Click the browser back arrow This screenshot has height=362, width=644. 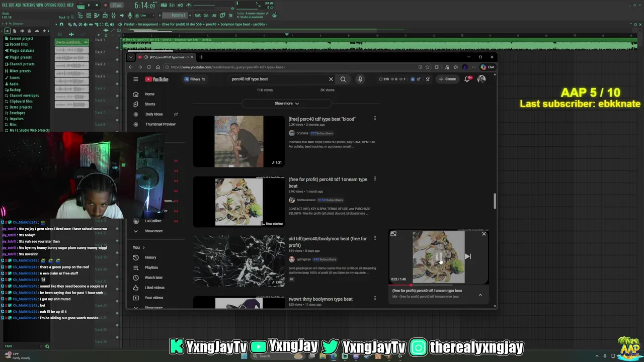(131, 67)
